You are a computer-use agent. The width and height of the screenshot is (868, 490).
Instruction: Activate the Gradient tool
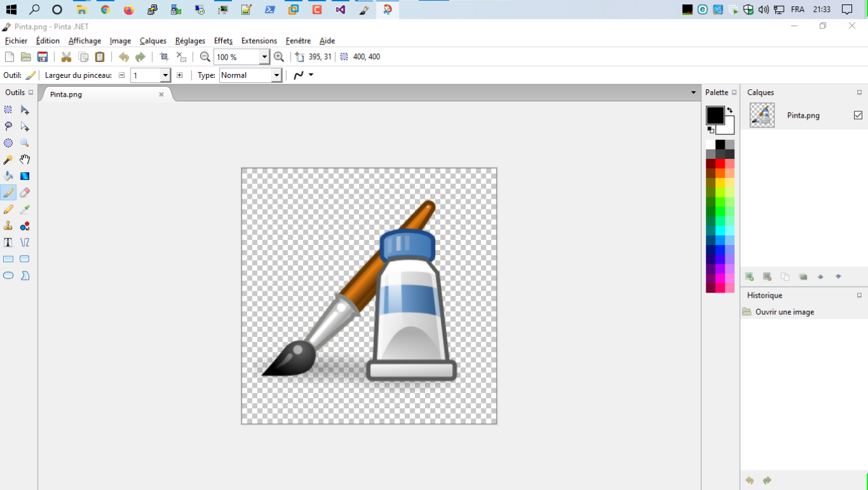[x=25, y=176]
